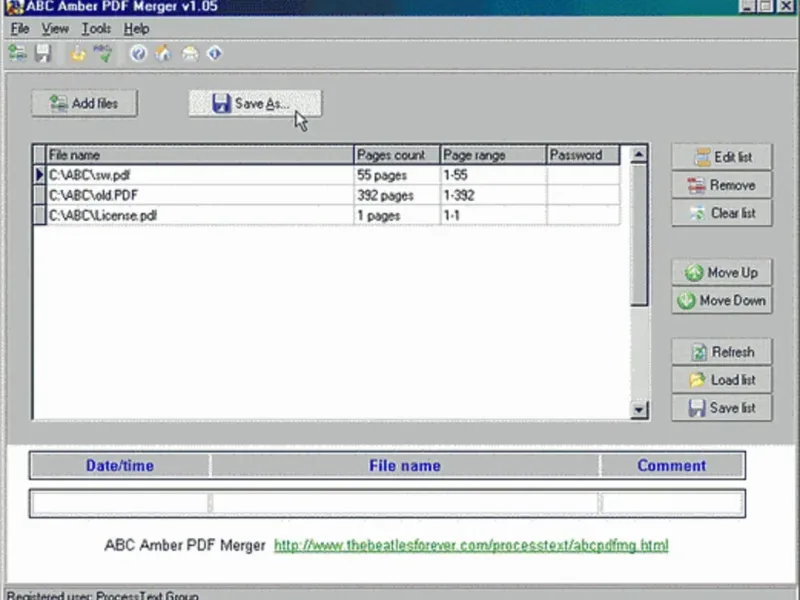Click the Comment log column header
This screenshot has height=600, width=800.
click(x=672, y=465)
